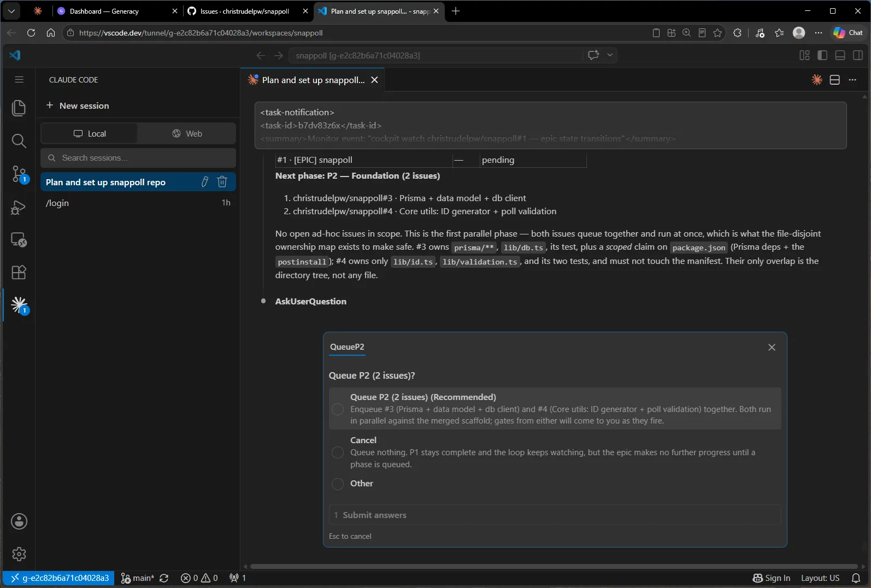Click the Search sessions input field

click(x=138, y=158)
